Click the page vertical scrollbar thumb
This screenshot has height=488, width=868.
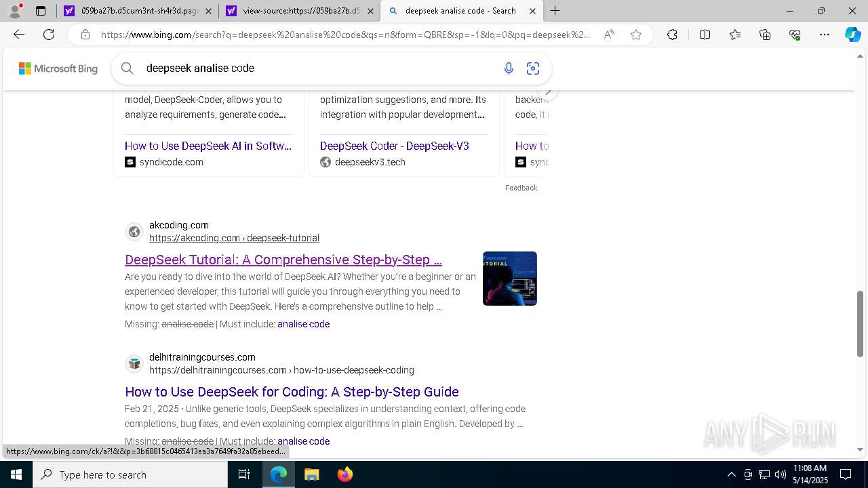tap(861, 324)
